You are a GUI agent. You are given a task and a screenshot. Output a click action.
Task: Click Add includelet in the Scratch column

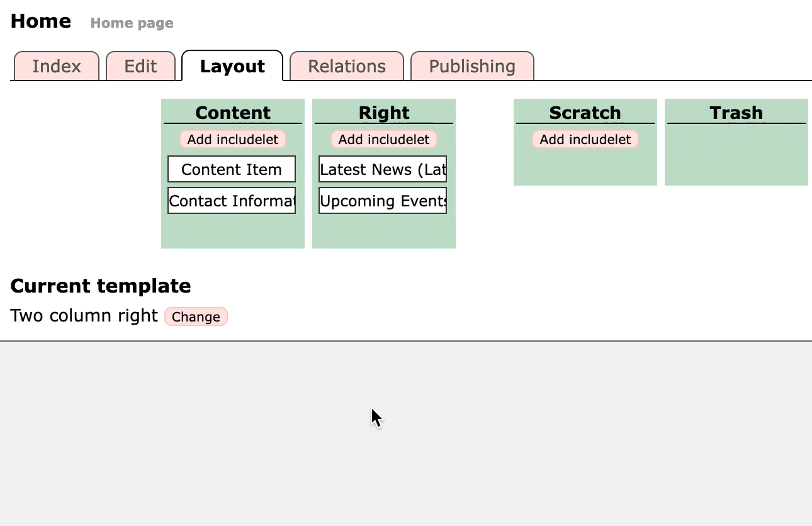click(x=585, y=139)
